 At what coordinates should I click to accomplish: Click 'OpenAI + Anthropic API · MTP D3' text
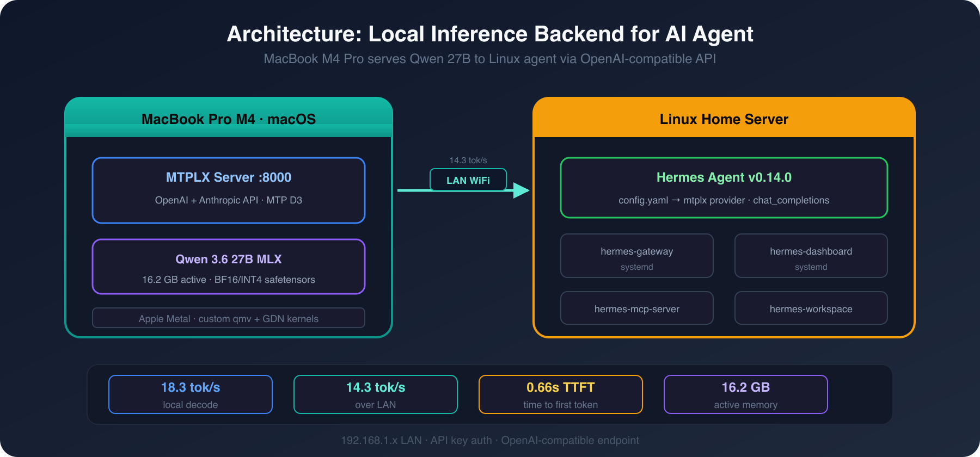click(229, 200)
